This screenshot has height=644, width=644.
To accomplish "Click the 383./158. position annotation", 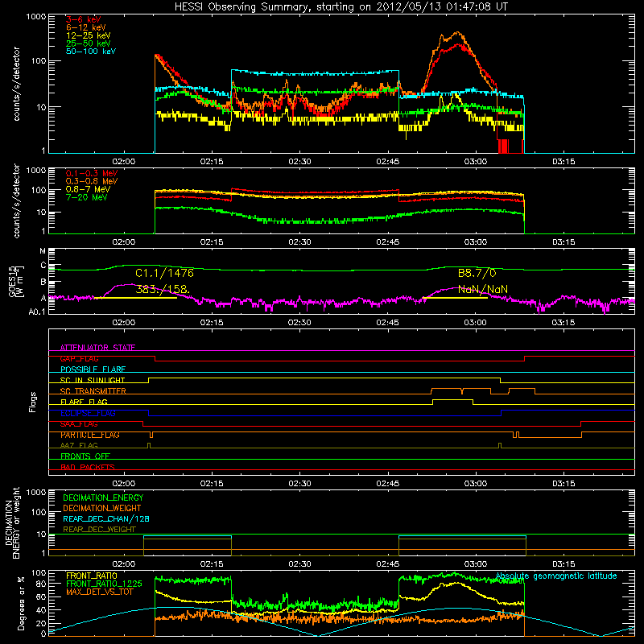I will pos(163,289).
